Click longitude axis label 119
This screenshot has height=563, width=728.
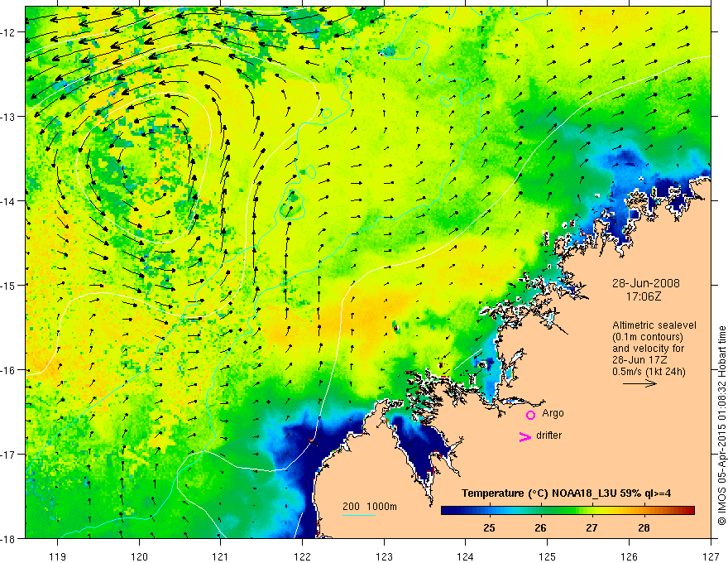tap(57, 556)
